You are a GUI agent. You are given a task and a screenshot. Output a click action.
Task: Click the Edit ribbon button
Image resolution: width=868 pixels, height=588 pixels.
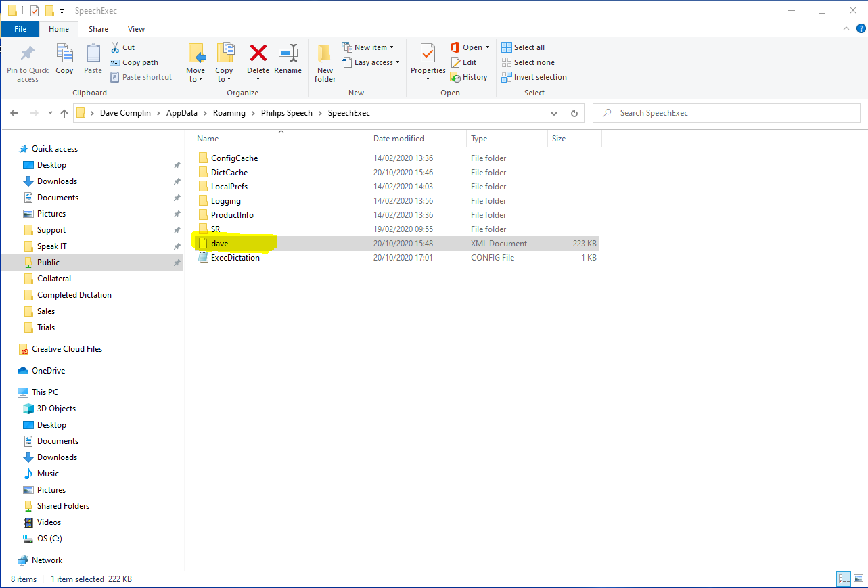(x=463, y=62)
